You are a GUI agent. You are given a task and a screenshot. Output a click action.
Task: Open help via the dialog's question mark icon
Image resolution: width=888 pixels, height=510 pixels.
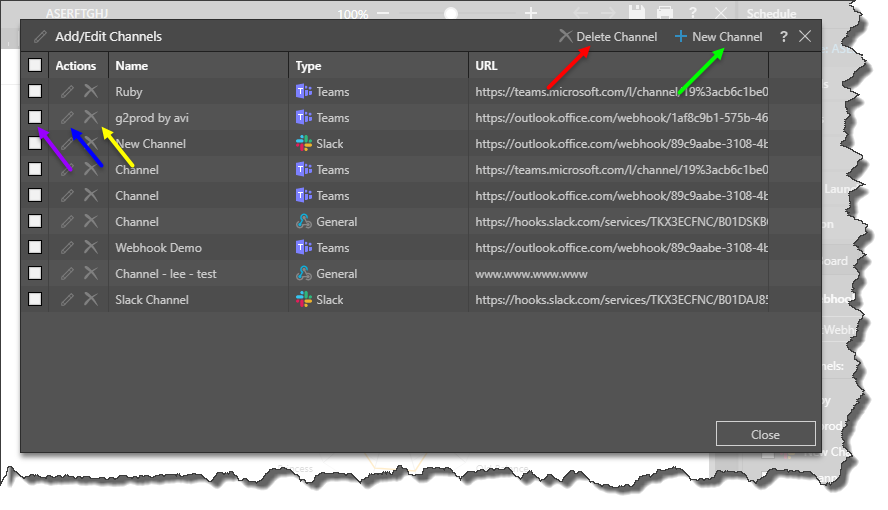(784, 37)
